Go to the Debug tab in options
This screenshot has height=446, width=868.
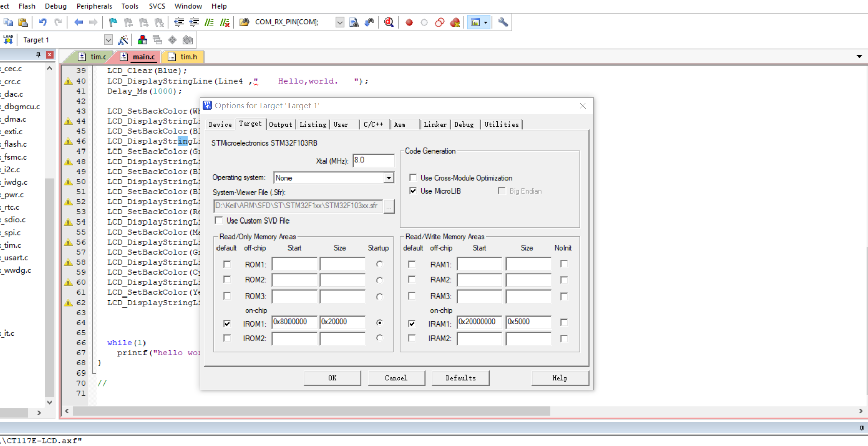pos(464,124)
